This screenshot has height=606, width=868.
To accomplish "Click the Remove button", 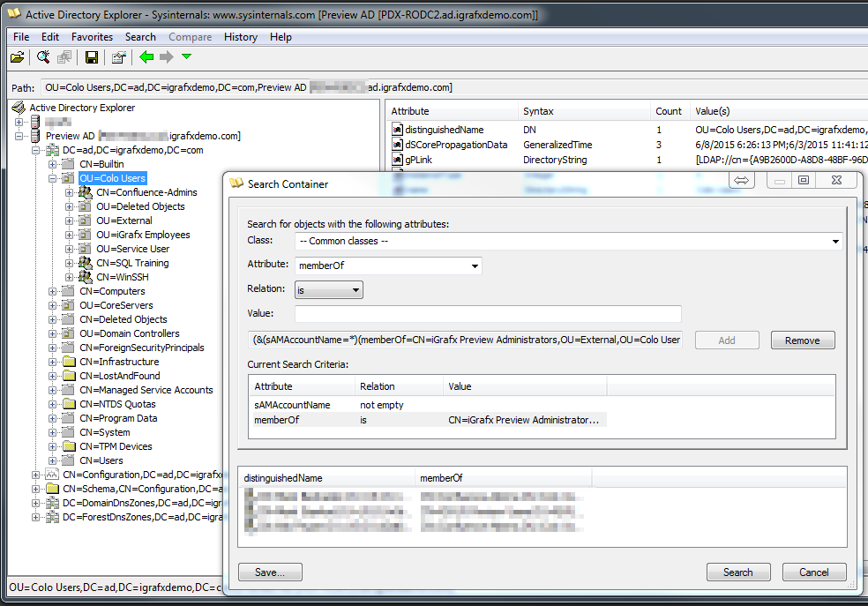I will click(802, 340).
